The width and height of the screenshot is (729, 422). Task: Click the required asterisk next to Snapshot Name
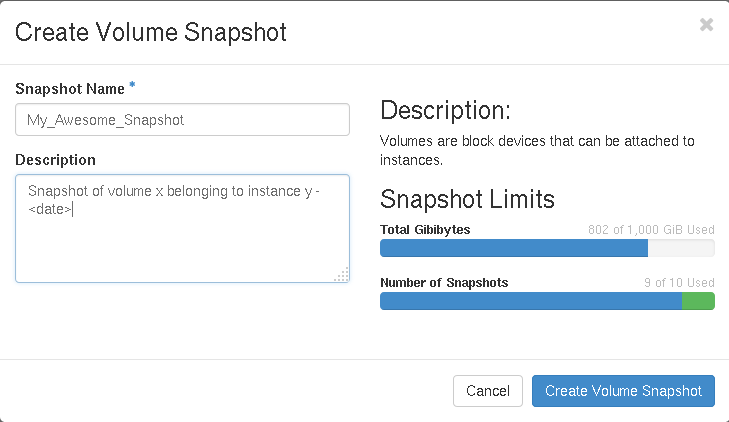tap(132, 85)
